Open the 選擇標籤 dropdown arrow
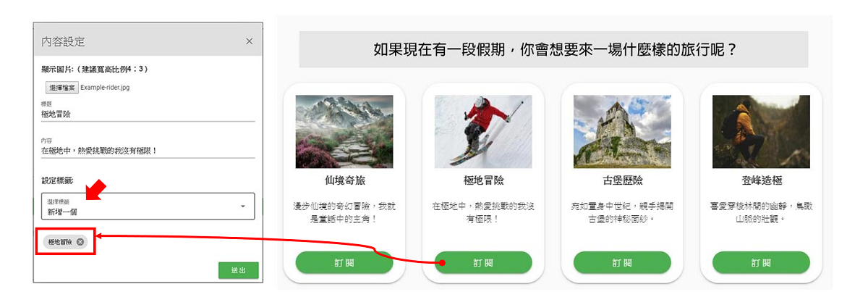Screen dimensions: 868x305 [242, 206]
